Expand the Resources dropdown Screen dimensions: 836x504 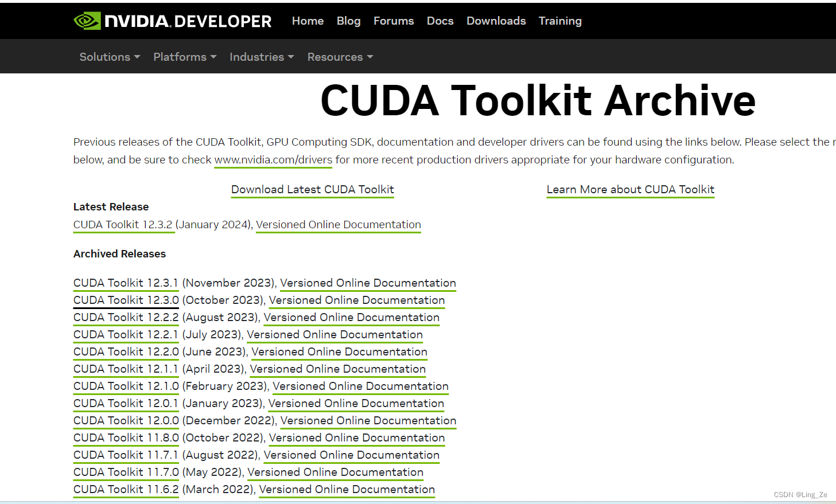340,57
